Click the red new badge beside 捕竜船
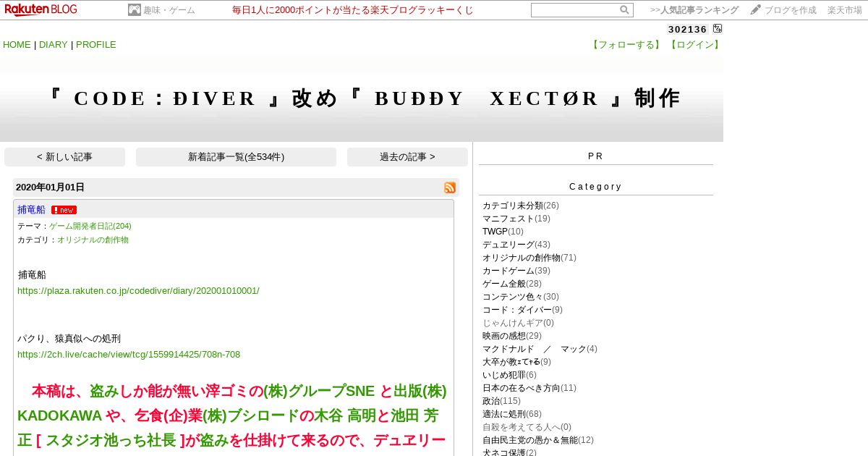The image size is (868, 456). pyautogui.click(x=64, y=210)
